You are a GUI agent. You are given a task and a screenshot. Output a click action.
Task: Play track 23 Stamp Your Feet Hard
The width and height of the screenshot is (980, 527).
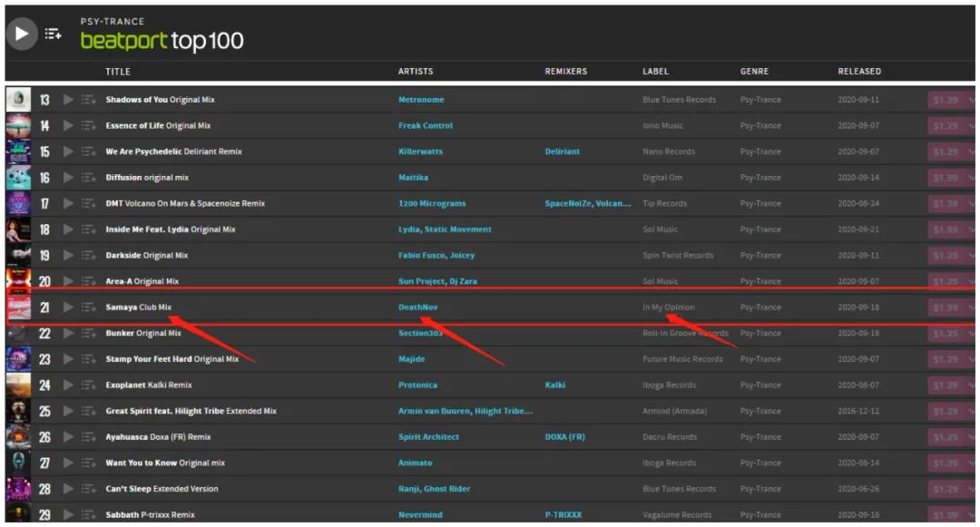pyautogui.click(x=68, y=359)
